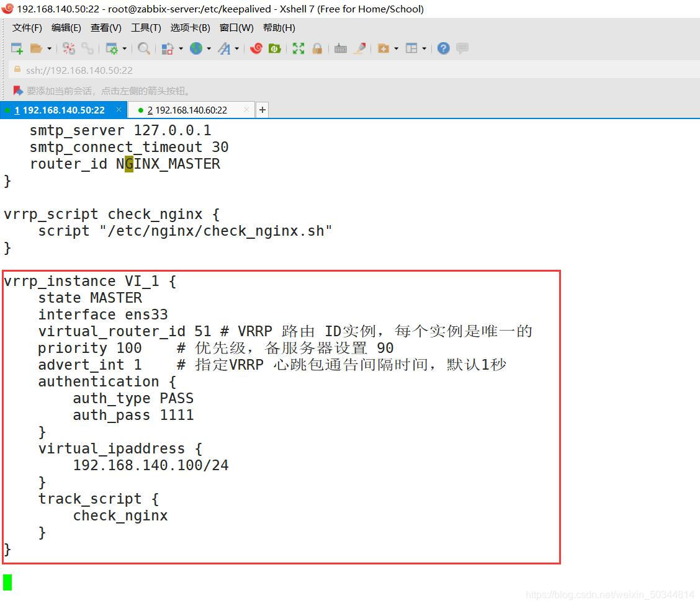Click the line 'authentication {'
This screenshot has width=700, height=606.
(x=107, y=381)
